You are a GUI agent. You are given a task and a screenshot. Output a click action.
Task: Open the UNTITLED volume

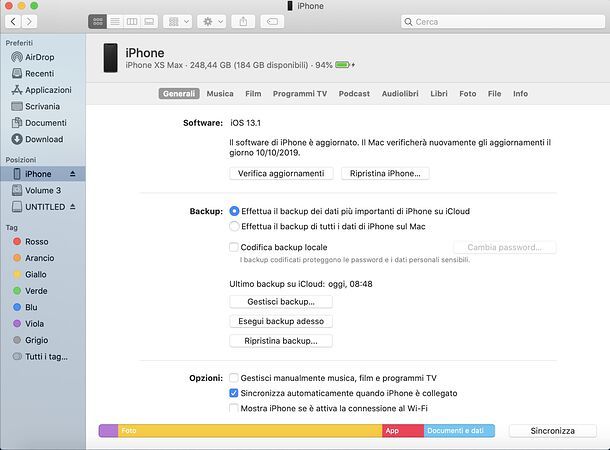(x=38, y=207)
